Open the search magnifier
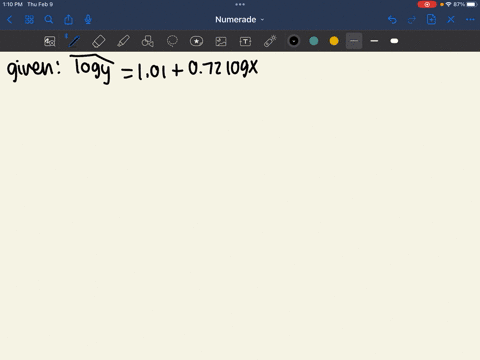The width and height of the screenshot is (480, 360). pos(49,20)
